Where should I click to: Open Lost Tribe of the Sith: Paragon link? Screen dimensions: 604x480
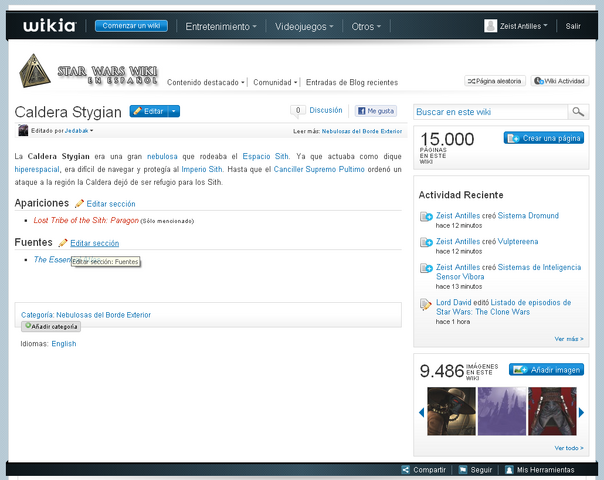tap(86, 220)
